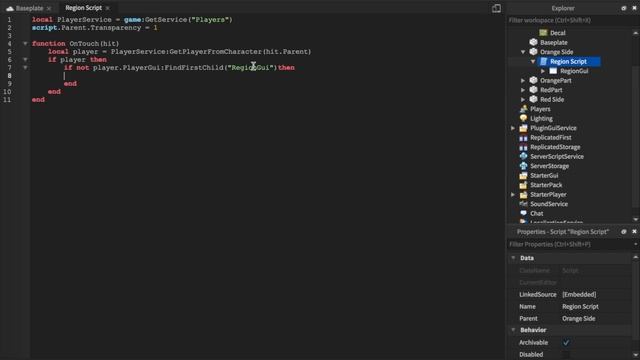Select 'Lighting' in the Explorer tree
Image resolution: width=640 pixels, height=360 pixels.
[541, 119]
